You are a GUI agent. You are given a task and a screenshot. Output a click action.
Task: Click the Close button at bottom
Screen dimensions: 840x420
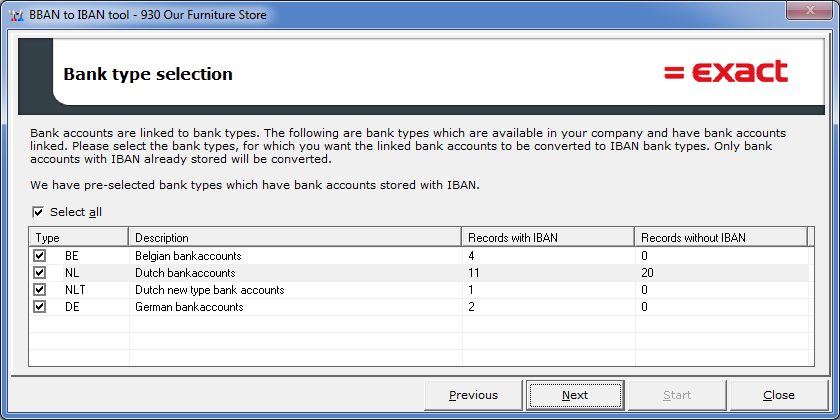click(779, 395)
